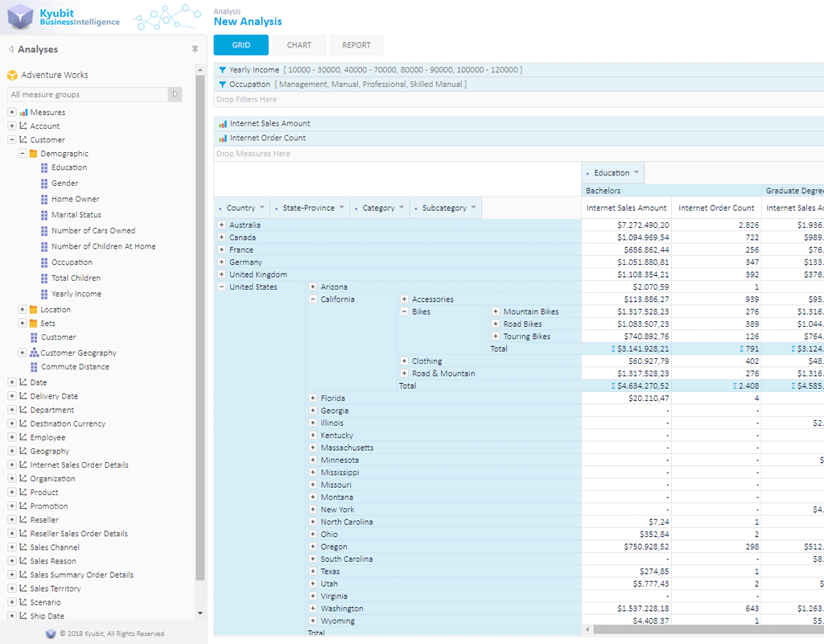Click the Yearly Income attribute grid icon in tree
Viewport: 824px width, 644px height.
(44, 294)
